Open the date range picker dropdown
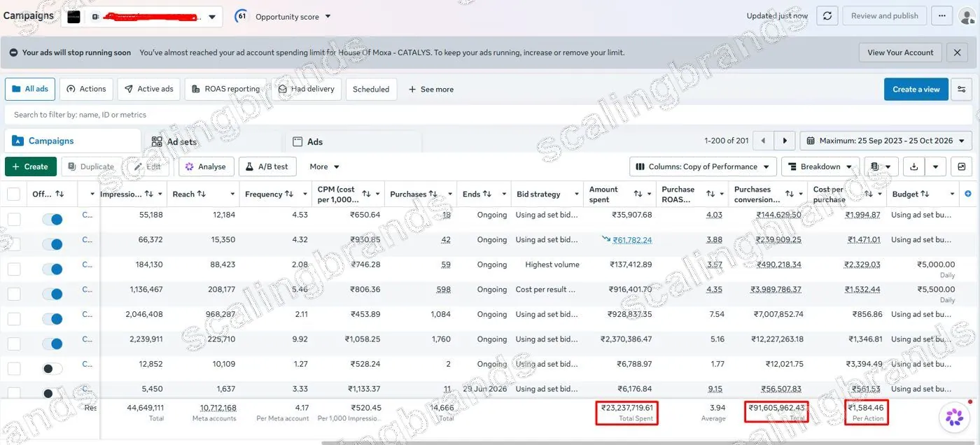Image resolution: width=980 pixels, height=445 pixels. tap(886, 141)
